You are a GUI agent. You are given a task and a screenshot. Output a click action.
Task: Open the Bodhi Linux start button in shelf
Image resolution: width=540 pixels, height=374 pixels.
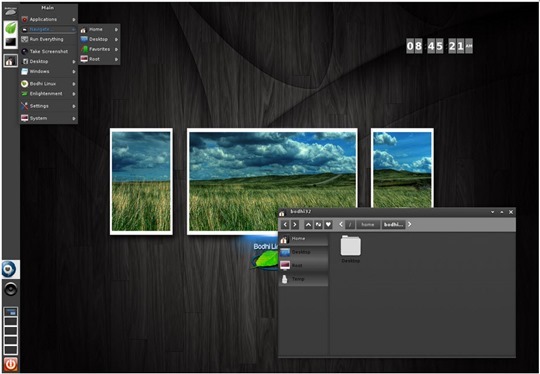pos(11,10)
